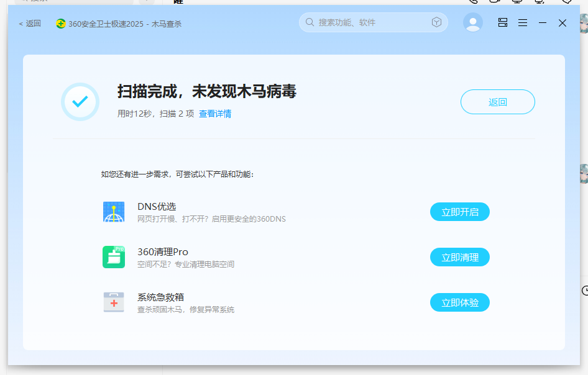Close the 360安全卫士 window

tap(562, 23)
